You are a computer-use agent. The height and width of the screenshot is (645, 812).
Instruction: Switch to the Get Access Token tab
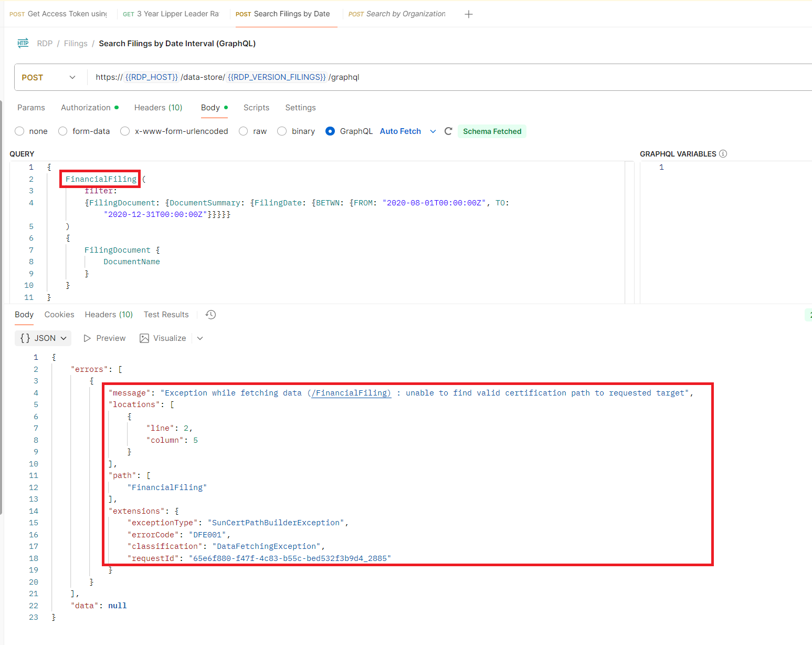[58, 14]
